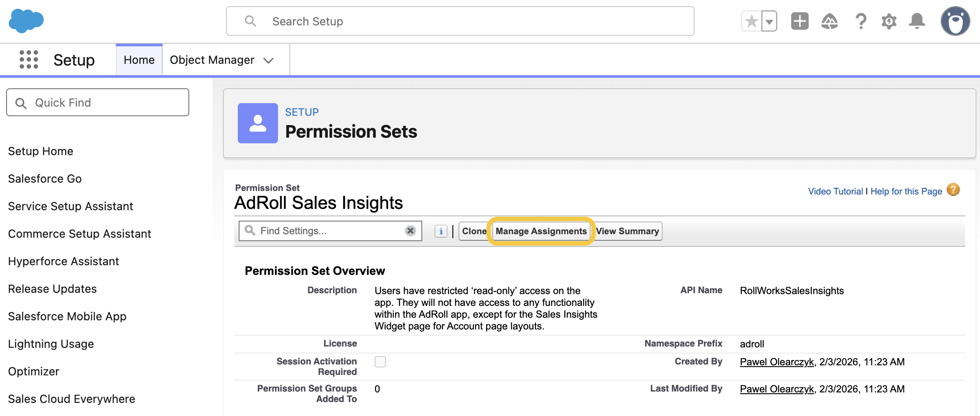The height and width of the screenshot is (416, 980).
Task: Switch to the Home tab
Action: (139, 60)
